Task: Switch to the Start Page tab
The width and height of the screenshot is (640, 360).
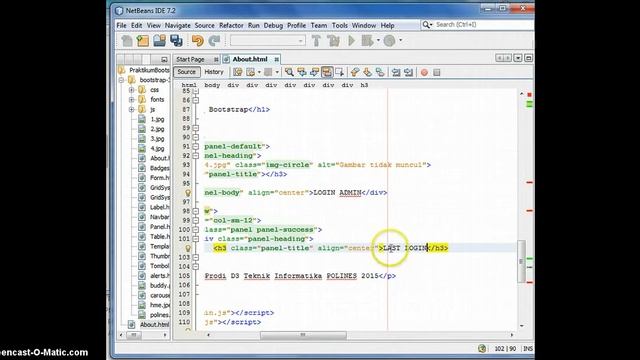Action: (190, 59)
